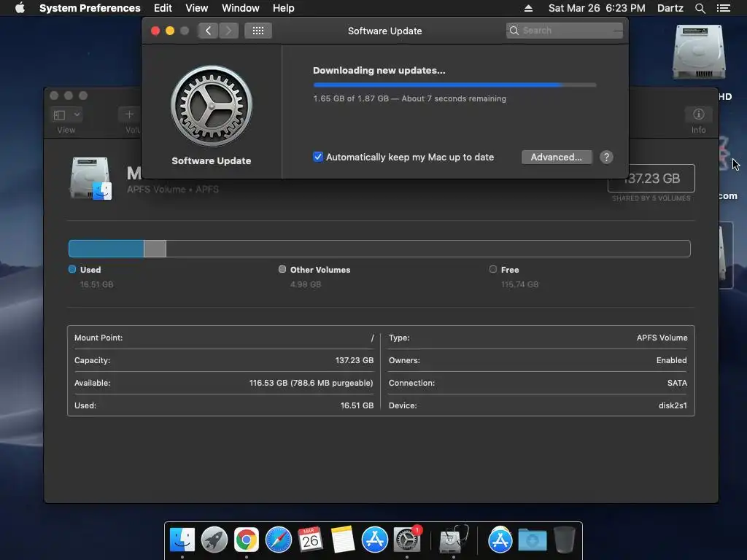Go back in System Preferences
Viewport: 747px width, 560px height.
click(x=208, y=31)
